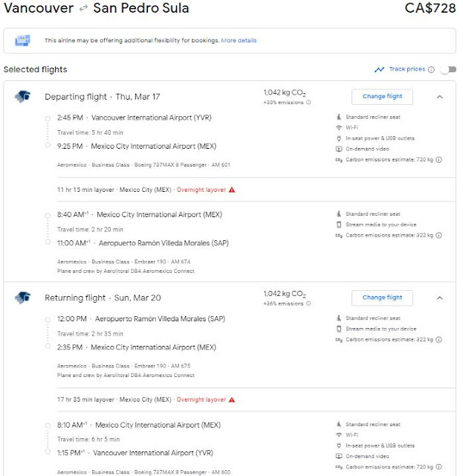Click the on-demand video icon for AM 600
The image size is (463, 476).
coord(339,456)
